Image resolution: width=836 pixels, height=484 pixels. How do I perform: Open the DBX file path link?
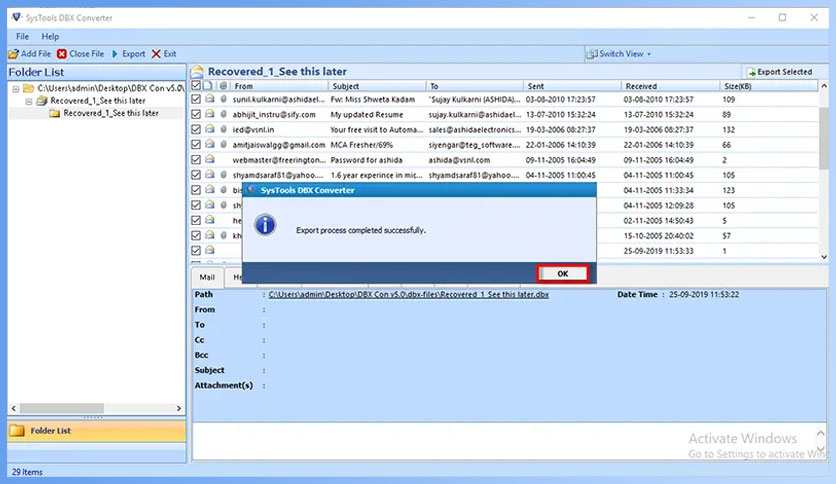click(408, 294)
